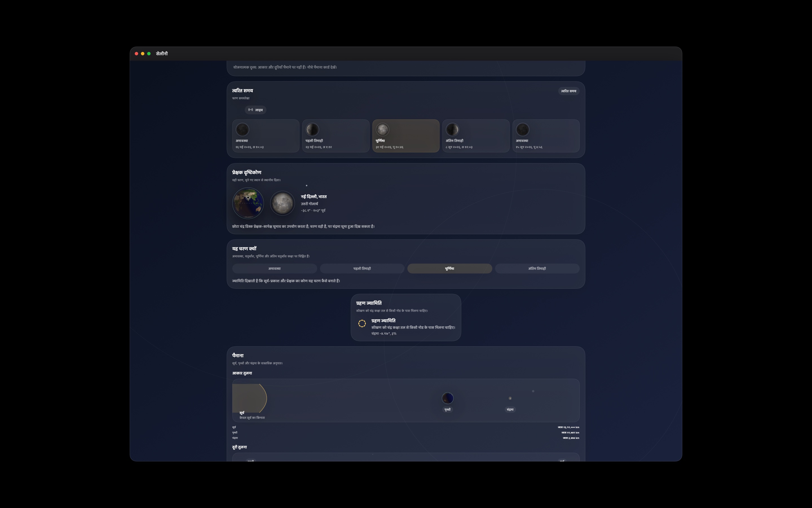Click the पैमाना card heading

[238, 356]
